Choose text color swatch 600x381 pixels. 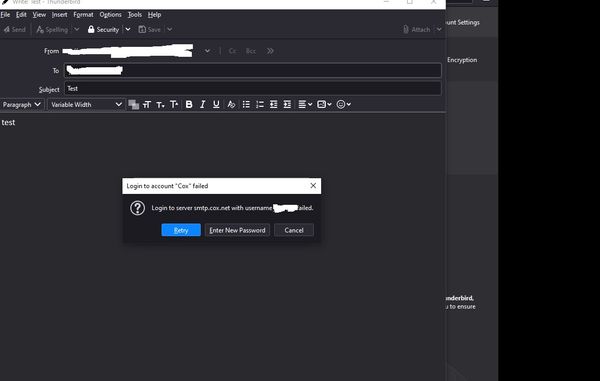pyautogui.click(x=134, y=104)
